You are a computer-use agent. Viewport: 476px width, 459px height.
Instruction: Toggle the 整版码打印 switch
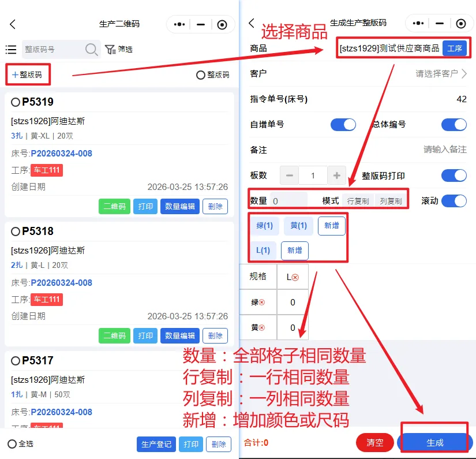coord(453,176)
